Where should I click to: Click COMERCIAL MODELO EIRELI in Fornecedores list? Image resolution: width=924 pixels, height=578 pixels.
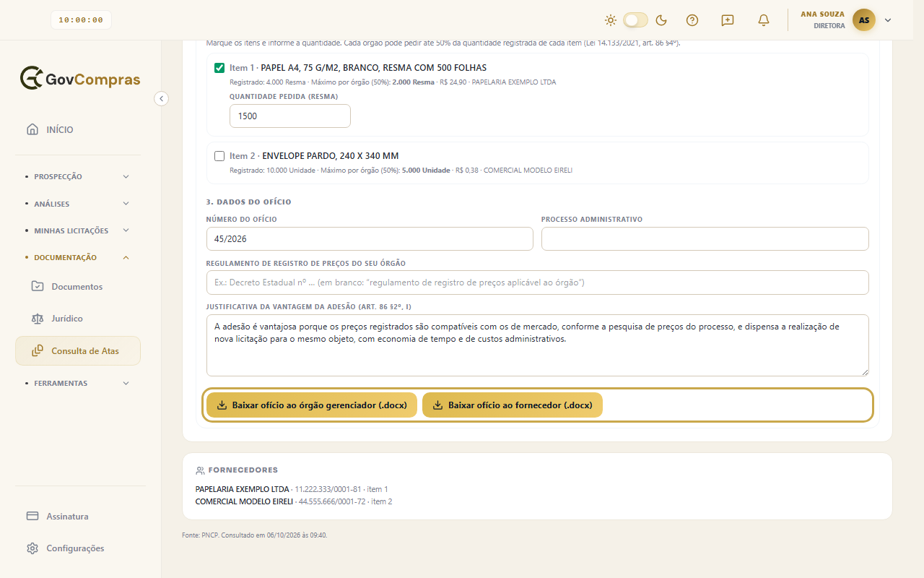tap(245, 501)
